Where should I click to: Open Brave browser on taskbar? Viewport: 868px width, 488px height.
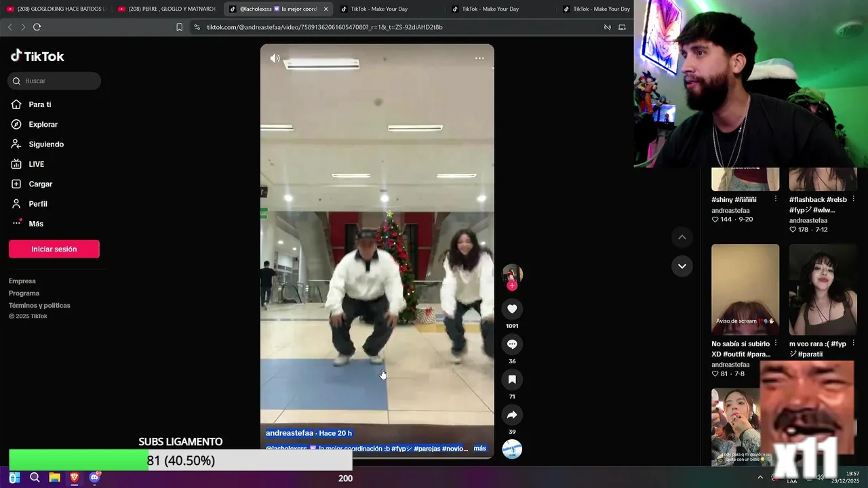[x=75, y=478]
